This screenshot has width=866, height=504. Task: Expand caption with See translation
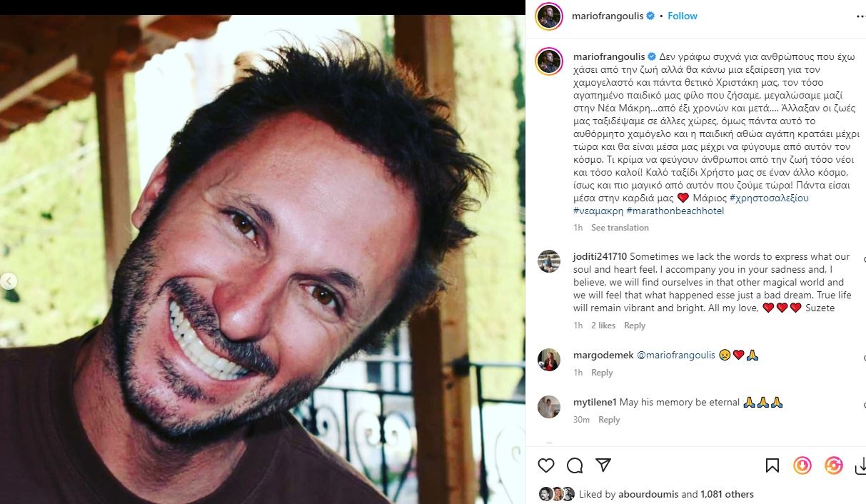[x=620, y=228]
